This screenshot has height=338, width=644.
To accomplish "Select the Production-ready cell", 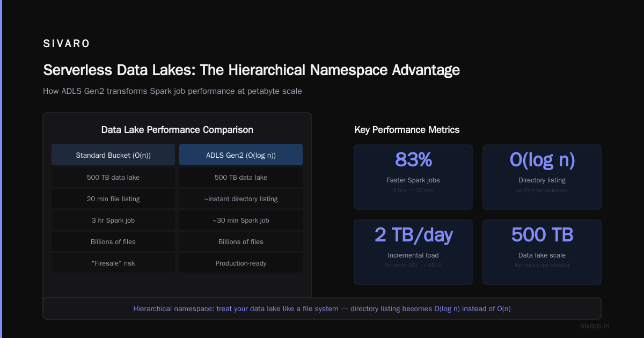I will [x=241, y=263].
